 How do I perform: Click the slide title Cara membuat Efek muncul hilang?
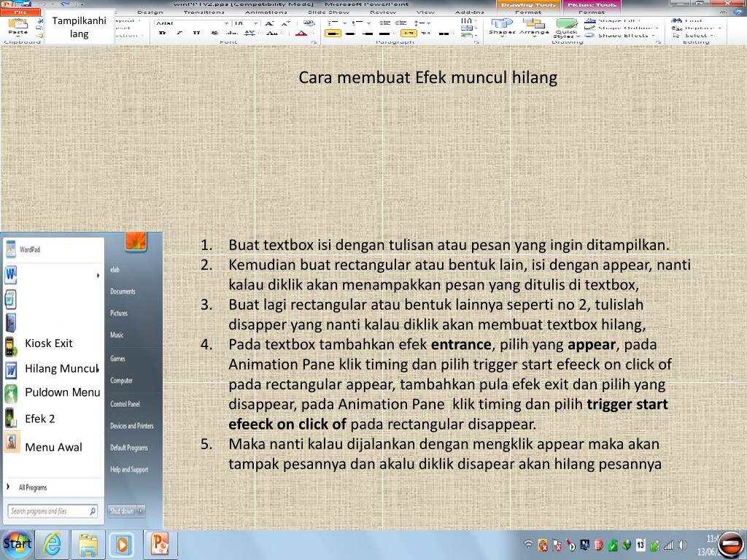coord(427,77)
